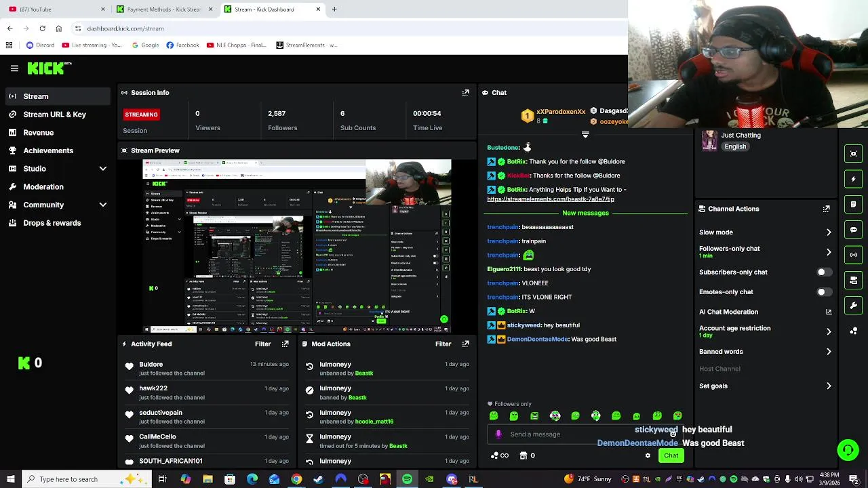Open Steam from the taskbar
Image resolution: width=868 pixels, height=488 pixels.
(318, 479)
